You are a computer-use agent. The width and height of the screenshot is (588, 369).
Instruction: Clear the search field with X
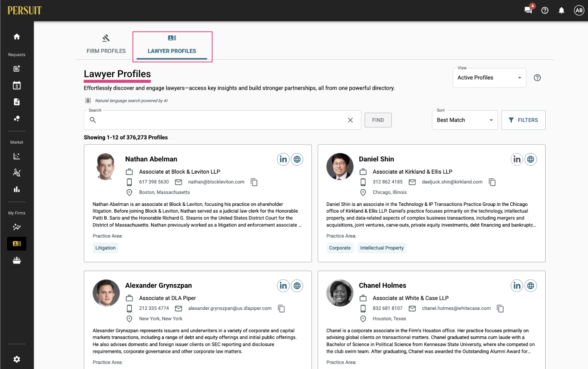[350, 120]
